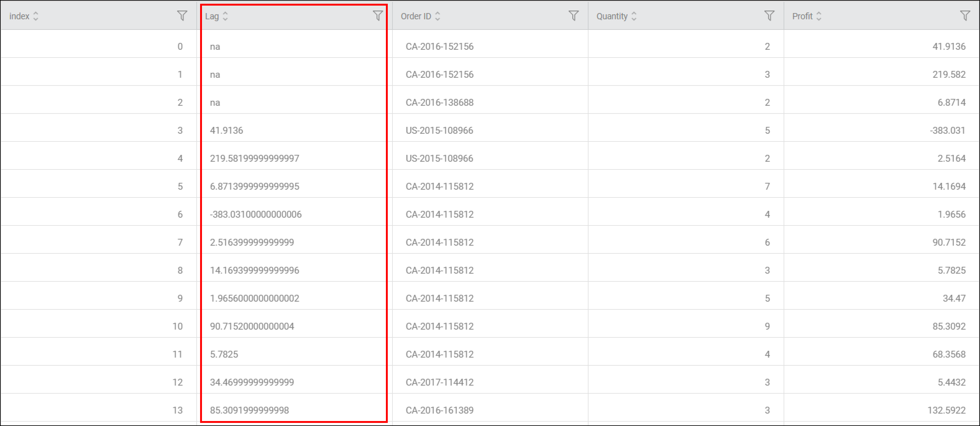Select Profit value 132.5922
Screen dimensions: 980x426
946,410
